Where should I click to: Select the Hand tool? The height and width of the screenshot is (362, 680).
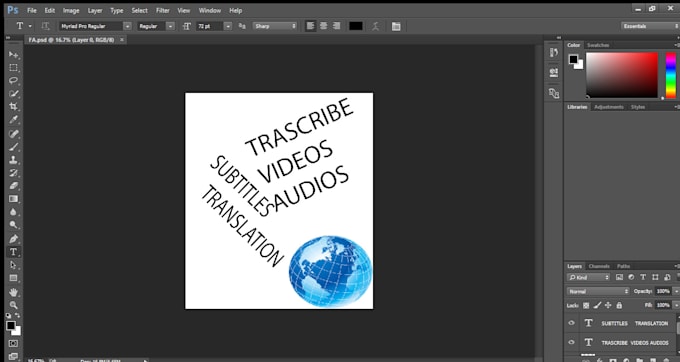(13, 292)
